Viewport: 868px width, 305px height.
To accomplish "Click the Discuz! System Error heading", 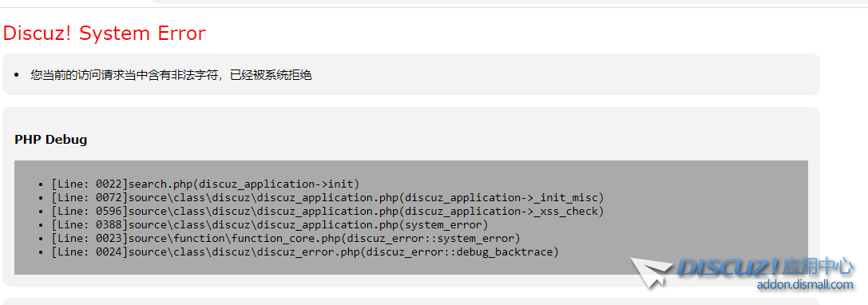I will (x=104, y=34).
